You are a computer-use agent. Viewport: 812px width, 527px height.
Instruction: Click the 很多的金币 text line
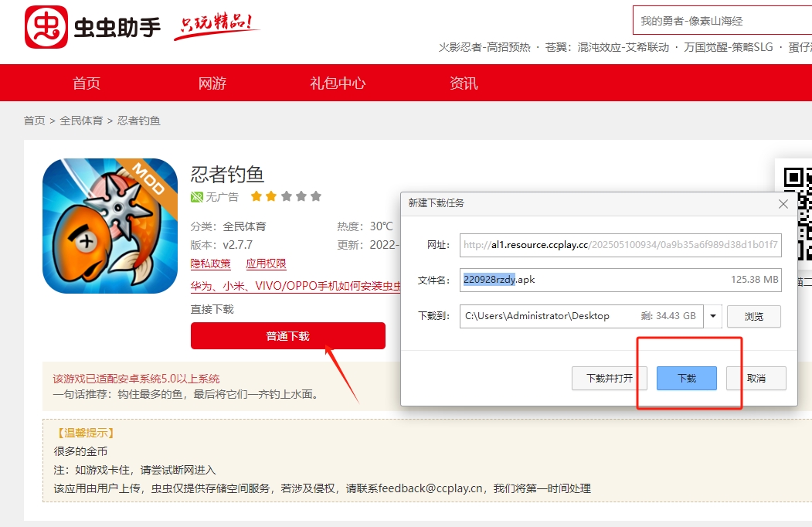[x=80, y=451]
